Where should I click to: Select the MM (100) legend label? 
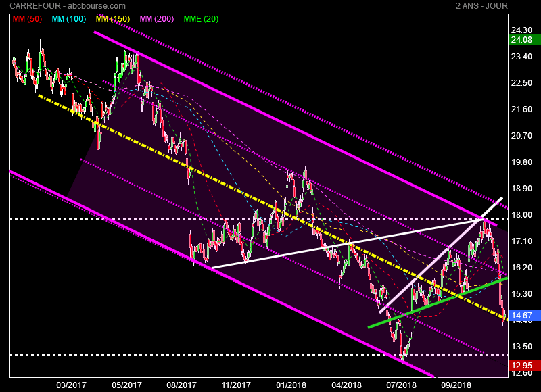(69, 19)
